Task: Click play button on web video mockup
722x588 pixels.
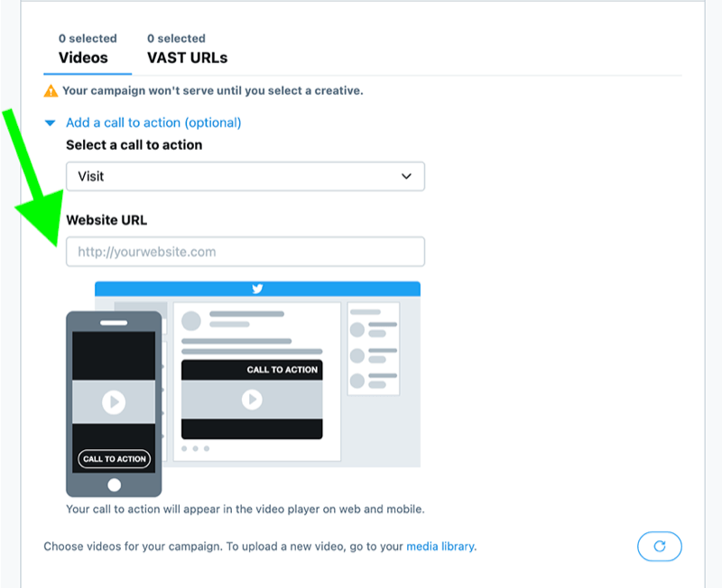Action: (x=252, y=400)
